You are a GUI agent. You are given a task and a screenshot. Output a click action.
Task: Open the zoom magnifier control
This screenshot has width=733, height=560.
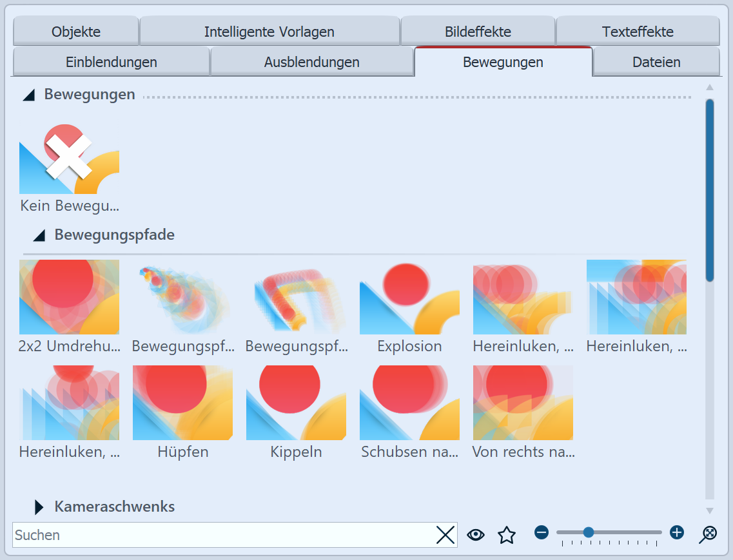pyautogui.click(x=709, y=535)
